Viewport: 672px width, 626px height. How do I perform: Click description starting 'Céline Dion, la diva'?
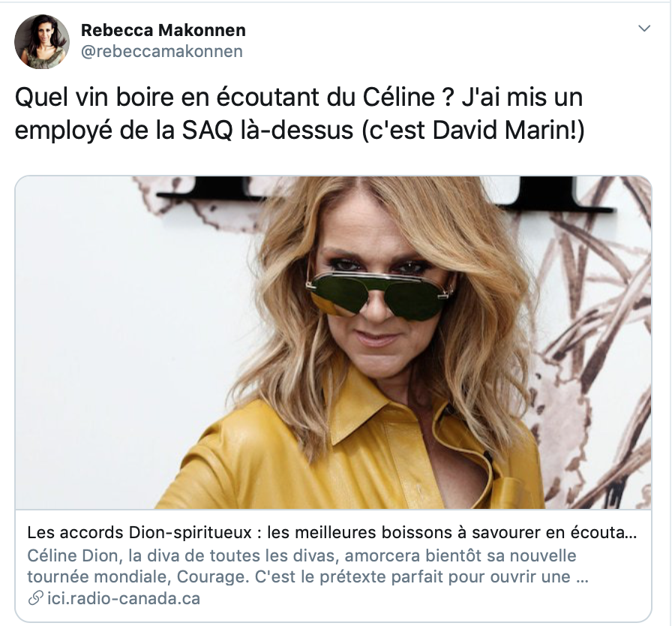pos(301,555)
